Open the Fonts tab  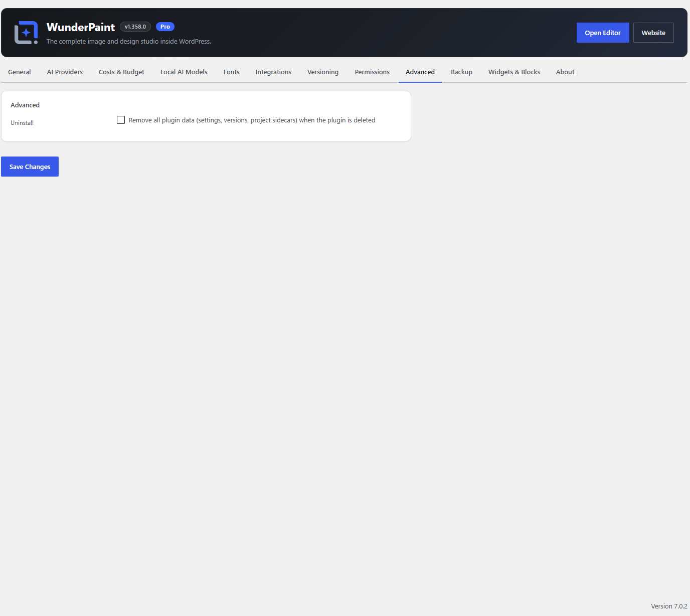pos(232,72)
